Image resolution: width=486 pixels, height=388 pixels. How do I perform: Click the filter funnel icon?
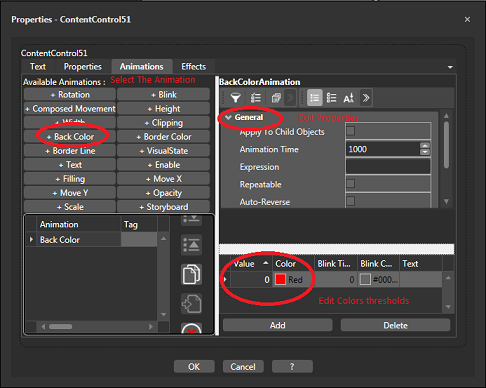236,98
